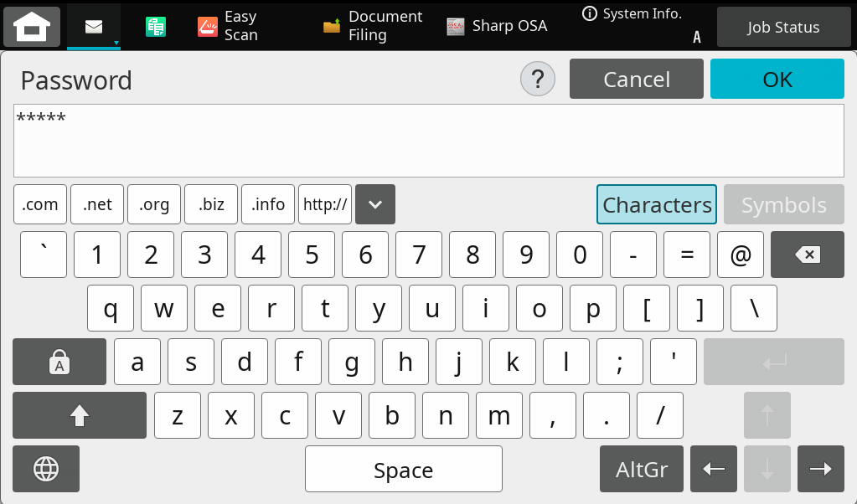This screenshot has width=857, height=504.
Task: Move cursor left with arrow key
Action: click(x=714, y=469)
